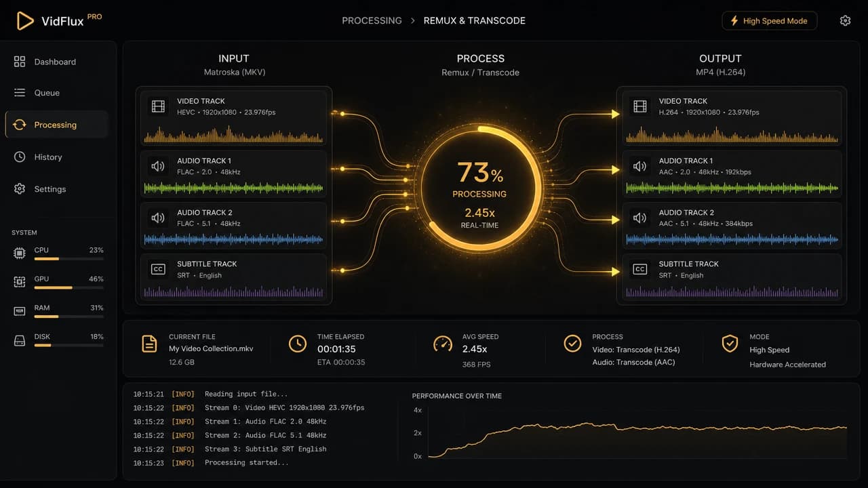868x488 pixels.
Task: Click the current file document icon
Action: tap(149, 344)
